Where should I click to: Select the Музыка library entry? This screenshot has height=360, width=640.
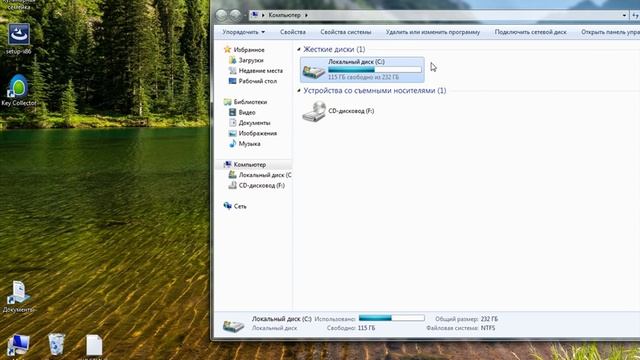pos(249,144)
